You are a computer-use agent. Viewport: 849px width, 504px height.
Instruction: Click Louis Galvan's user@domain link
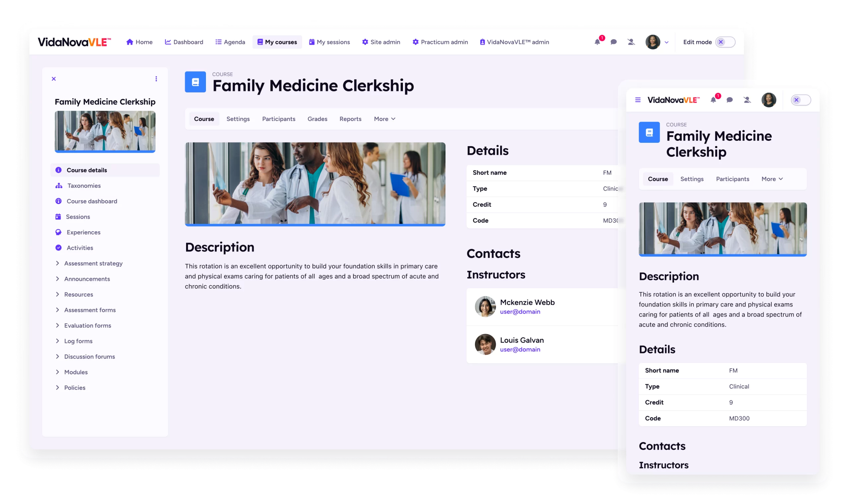click(x=520, y=350)
